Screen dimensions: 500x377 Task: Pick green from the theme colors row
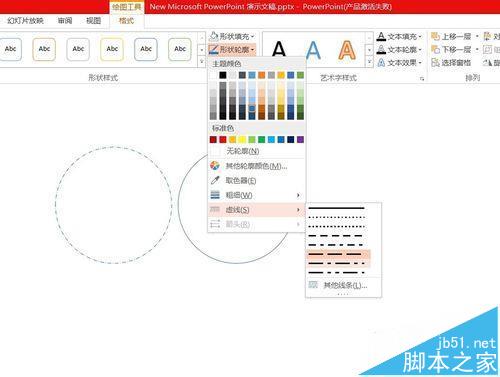[300, 75]
